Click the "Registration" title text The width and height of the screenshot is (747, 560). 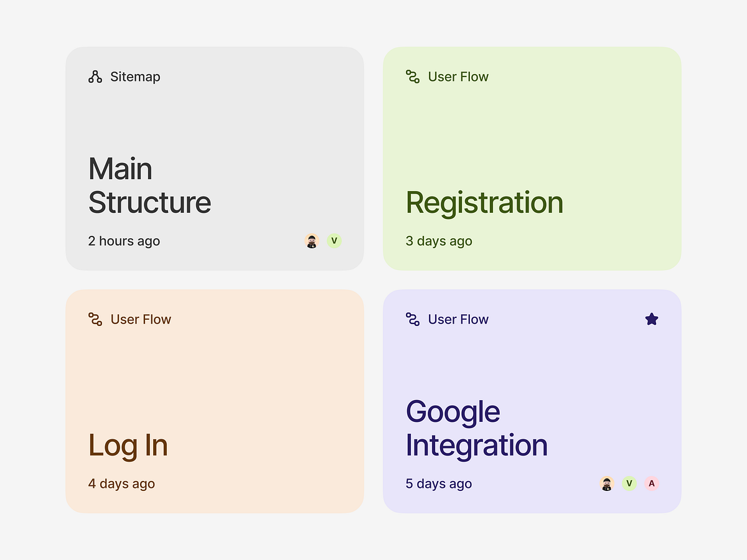[484, 203]
